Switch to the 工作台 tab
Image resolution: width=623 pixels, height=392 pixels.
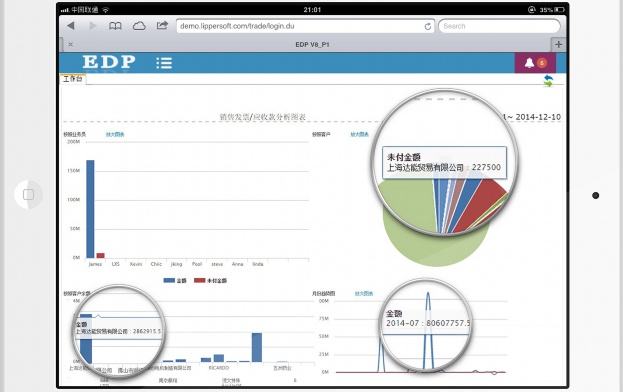(x=73, y=79)
